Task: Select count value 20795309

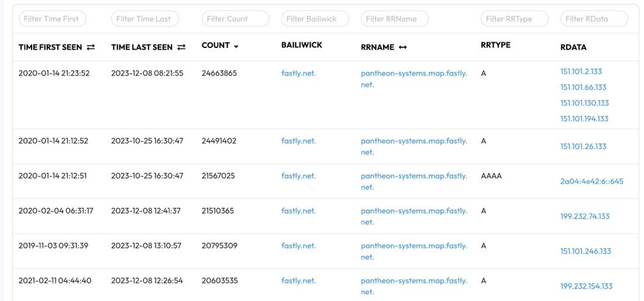Action: tap(219, 245)
